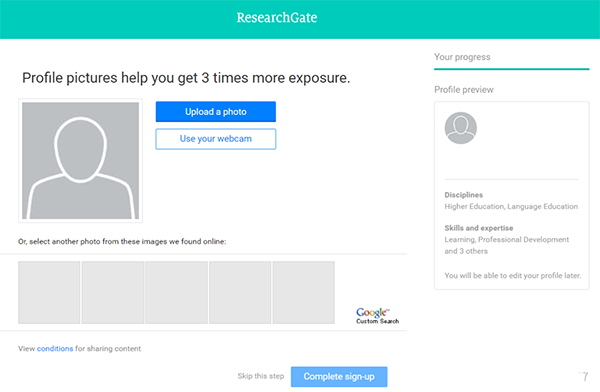Click the Your progress label

pos(462,57)
